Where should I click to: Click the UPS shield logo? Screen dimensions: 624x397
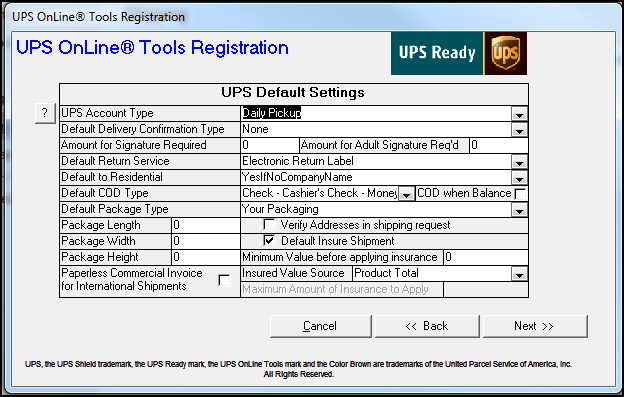505,53
